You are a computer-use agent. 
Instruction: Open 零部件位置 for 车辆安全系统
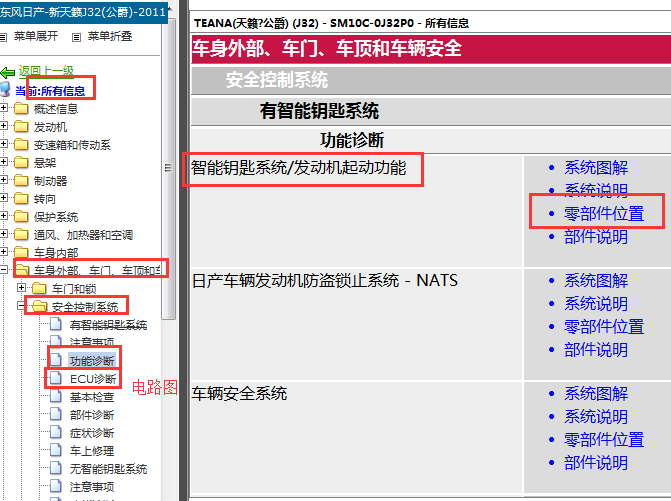pos(604,440)
